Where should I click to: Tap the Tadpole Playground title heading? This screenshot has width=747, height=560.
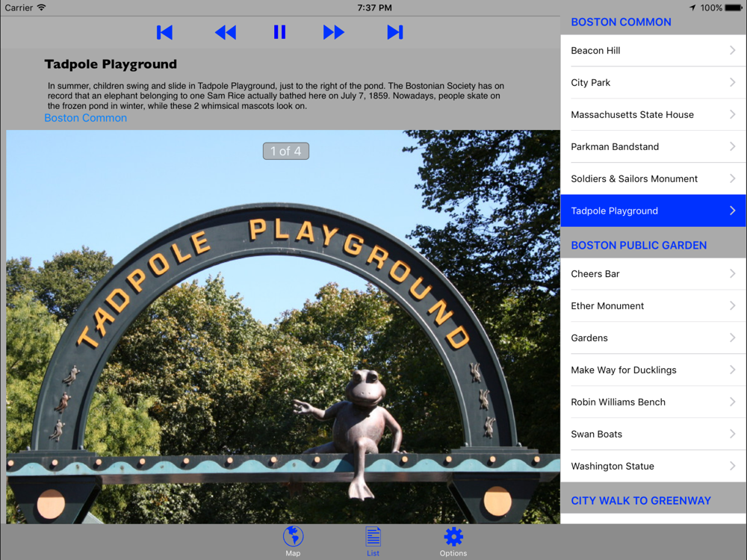[111, 64]
